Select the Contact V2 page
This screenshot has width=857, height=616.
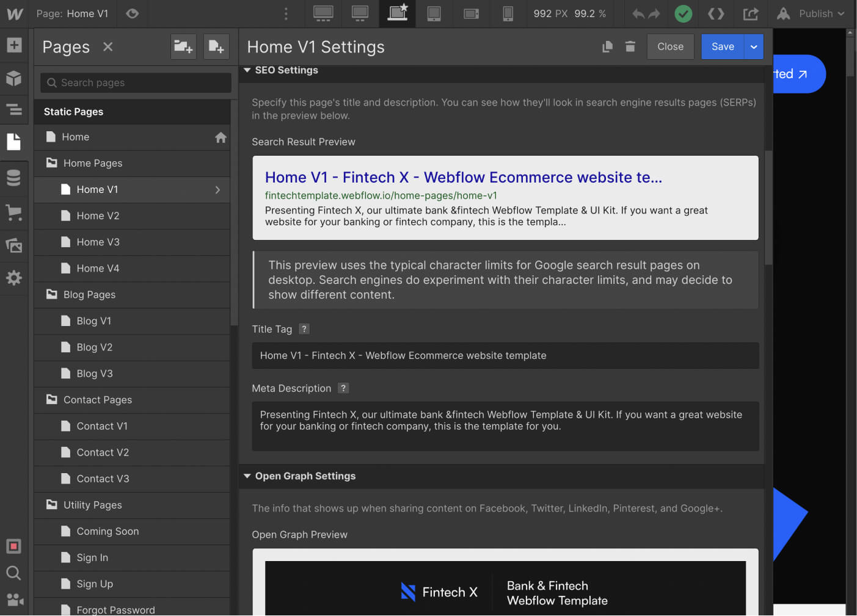[x=132, y=452]
